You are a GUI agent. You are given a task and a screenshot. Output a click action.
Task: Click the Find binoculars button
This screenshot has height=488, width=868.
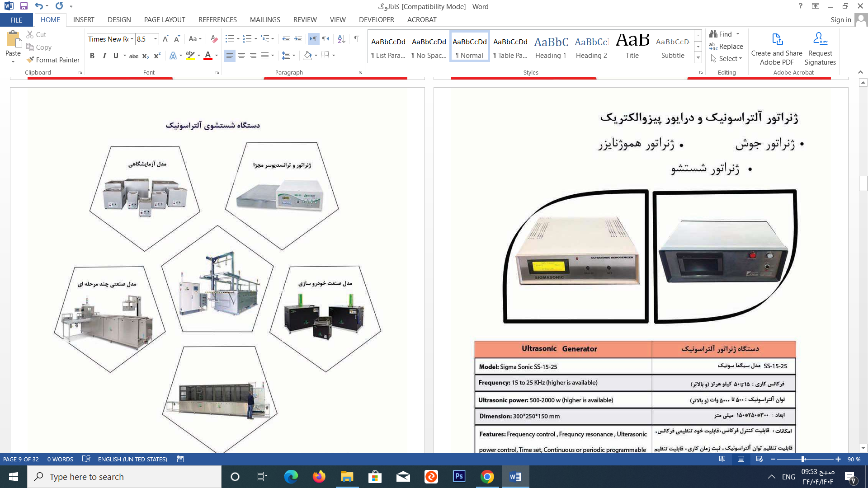coord(721,34)
